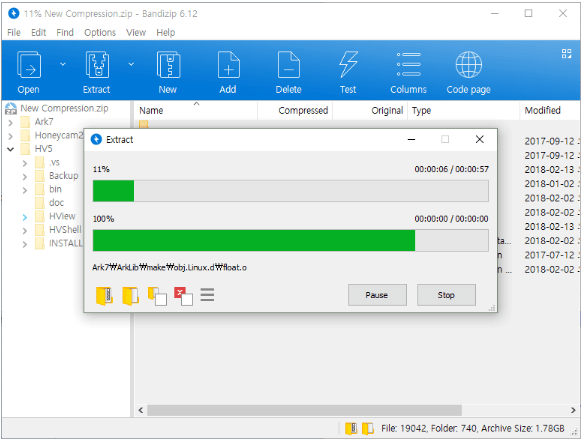Viewport: 581px width, 441px height.
Task: Select the Ark7 folder in tree
Action: click(44, 122)
